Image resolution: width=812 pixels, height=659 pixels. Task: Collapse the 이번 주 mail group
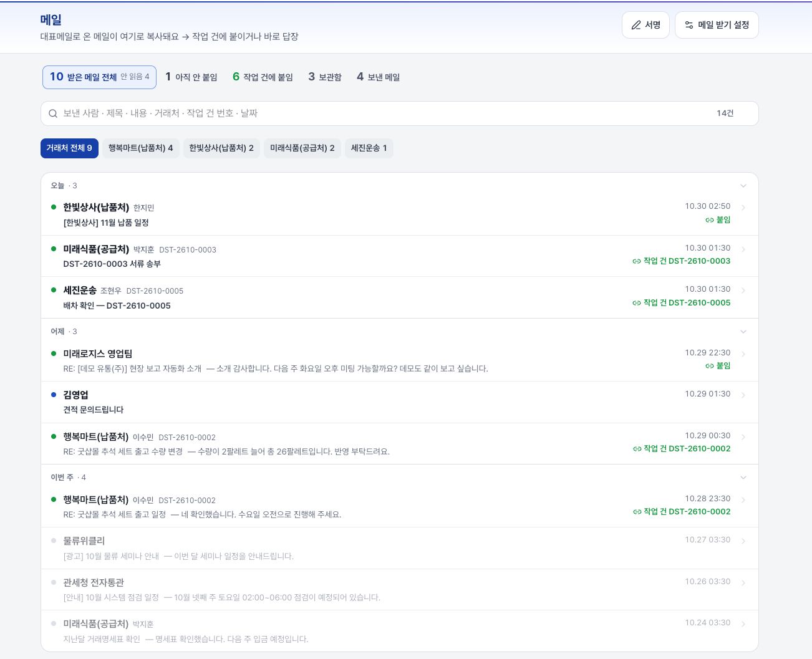point(743,478)
